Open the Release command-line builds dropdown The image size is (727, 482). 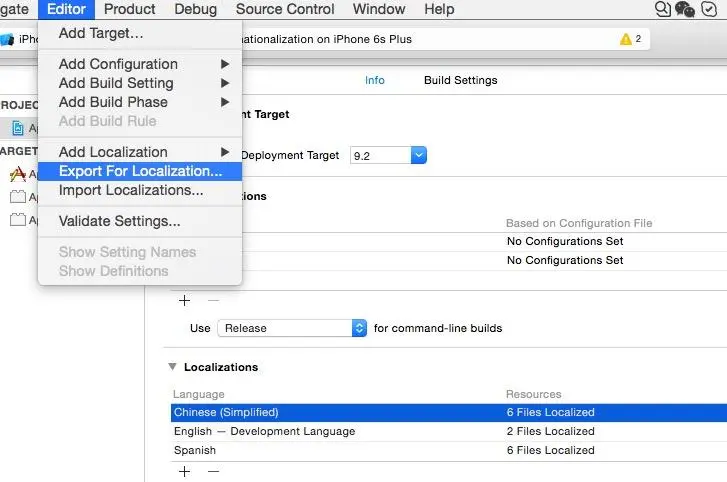[292, 328]
